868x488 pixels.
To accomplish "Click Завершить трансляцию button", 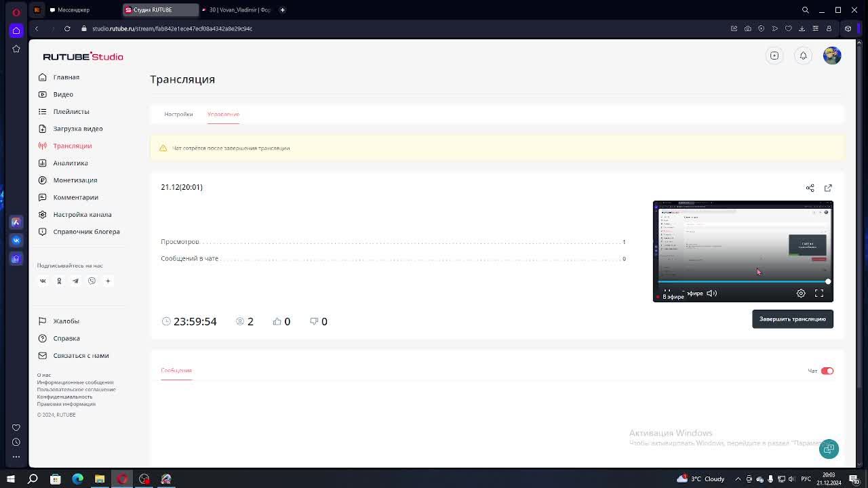I will point(792,319).
